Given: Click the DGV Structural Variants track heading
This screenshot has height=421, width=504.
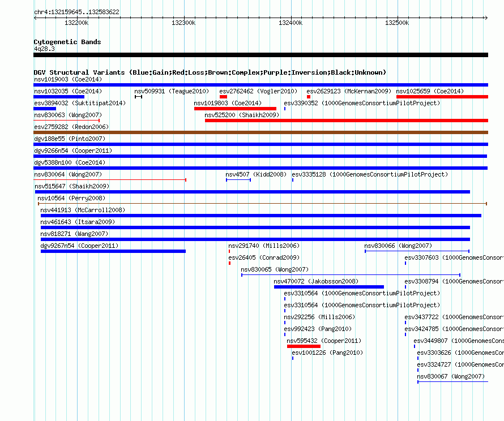Looking at the screenshot, I should (x=210, y=72).
